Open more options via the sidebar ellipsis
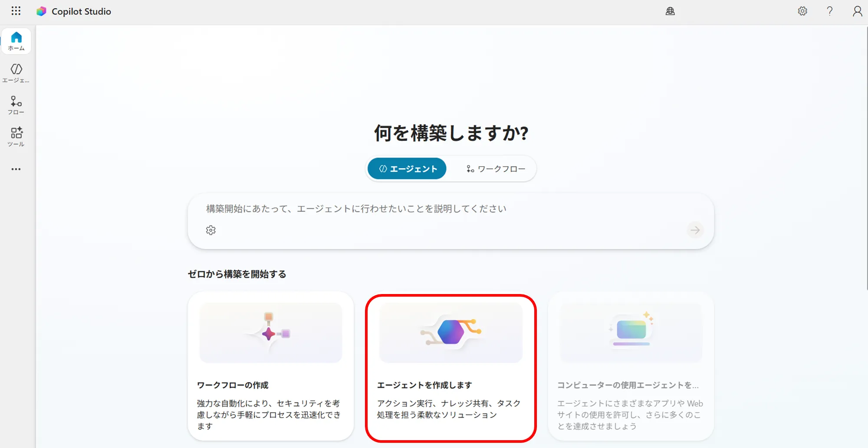Image resolution: width=868 pixels, height=448 pixels. click(16, 169)
